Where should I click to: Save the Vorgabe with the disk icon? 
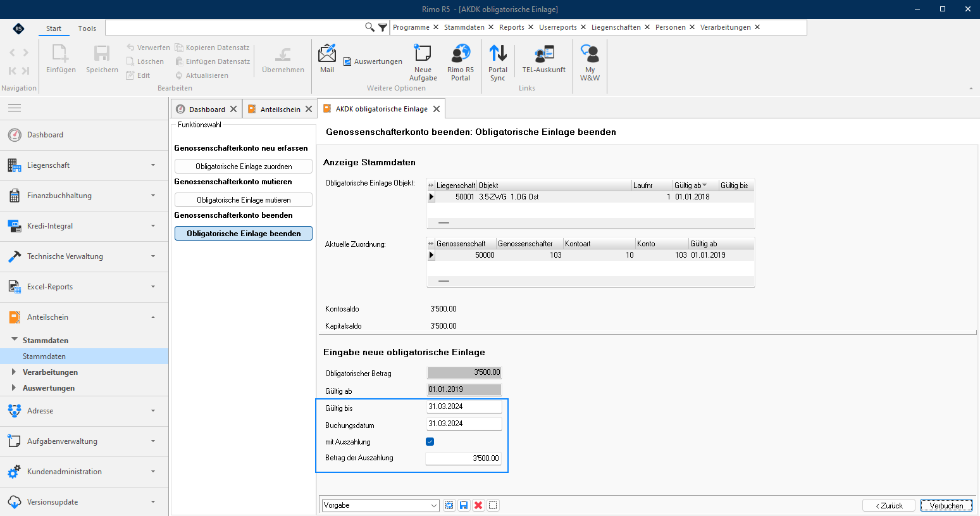pyautogui.click(x=464, y=505)
